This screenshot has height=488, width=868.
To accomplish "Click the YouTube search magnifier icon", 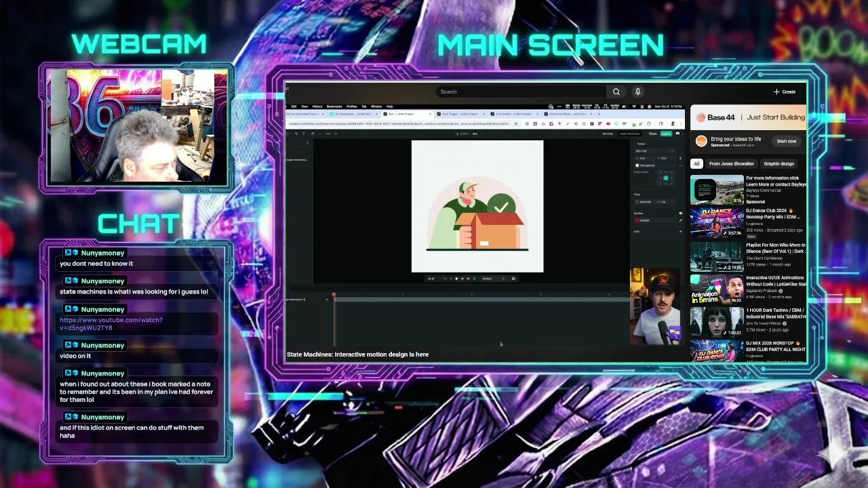I will point(616,91).
